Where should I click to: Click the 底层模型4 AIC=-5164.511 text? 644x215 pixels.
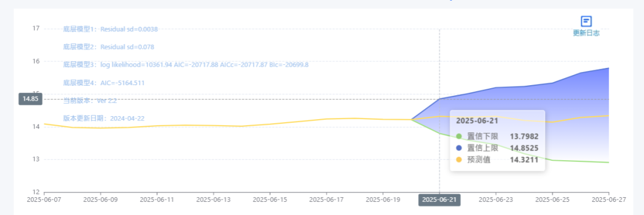[104, 83]
